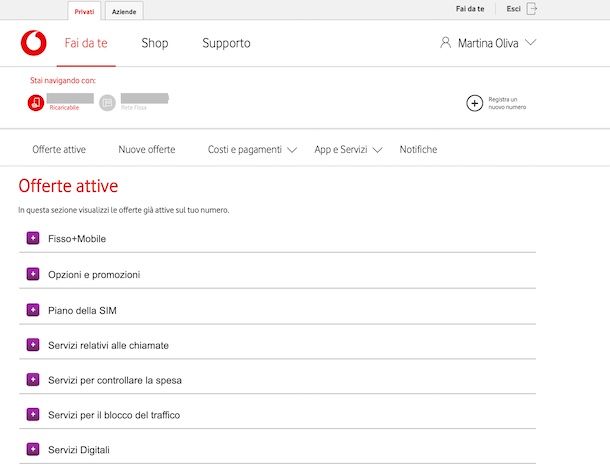This screenshot has width=610, height=474.
Task: Click the Rete Fissa label
Action: (x=133, y=107)
